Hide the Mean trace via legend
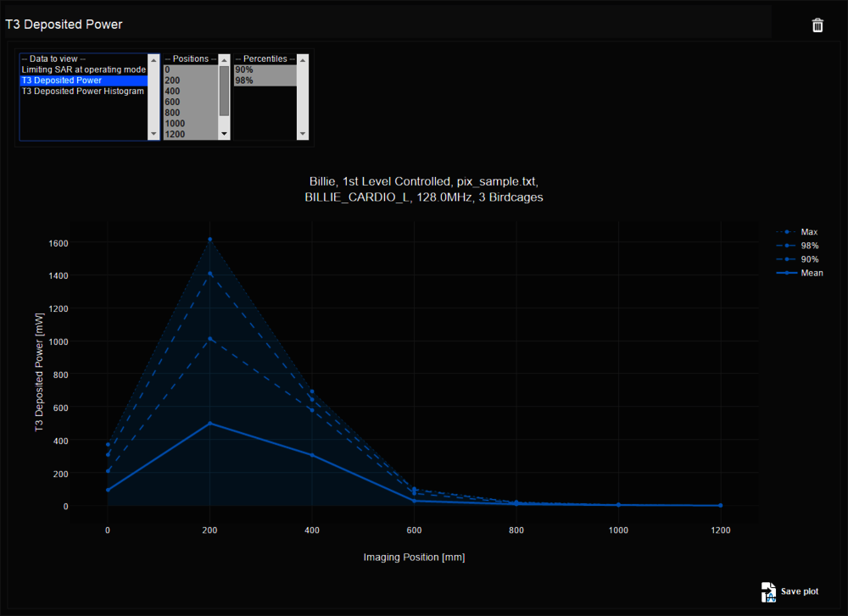The image size is (848, 616). click(x=811, y=273)
